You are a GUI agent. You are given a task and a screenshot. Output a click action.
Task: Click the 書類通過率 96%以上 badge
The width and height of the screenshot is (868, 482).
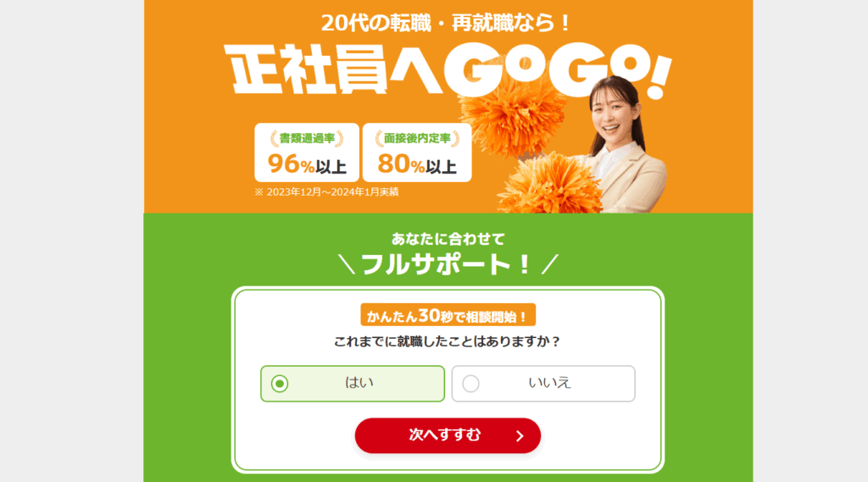coord(307,152)
